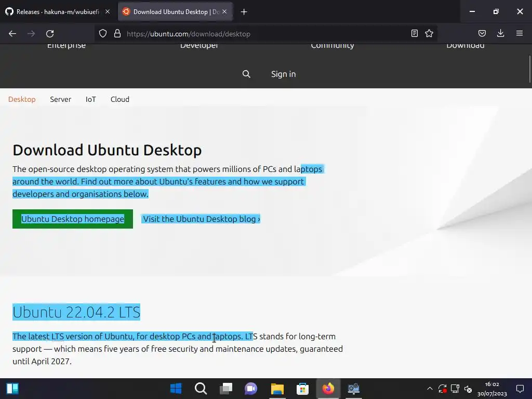Click the Firefox taskbar icon
The height and width of the screenshot is (399, 532).
[x=328, y=389]
